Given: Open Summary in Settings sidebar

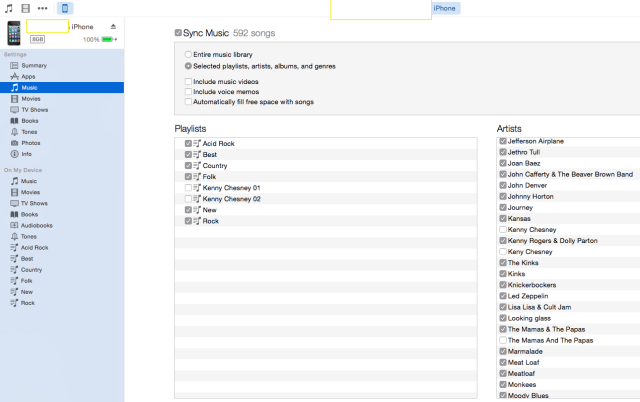Looking at the screenshot, I should pyautogui.click(x=62, y=65).
